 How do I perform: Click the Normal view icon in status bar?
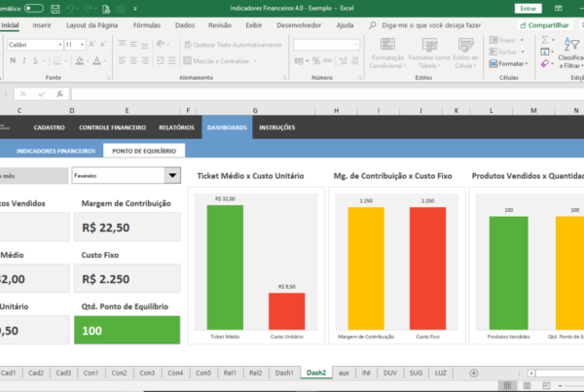click(507, 385)
